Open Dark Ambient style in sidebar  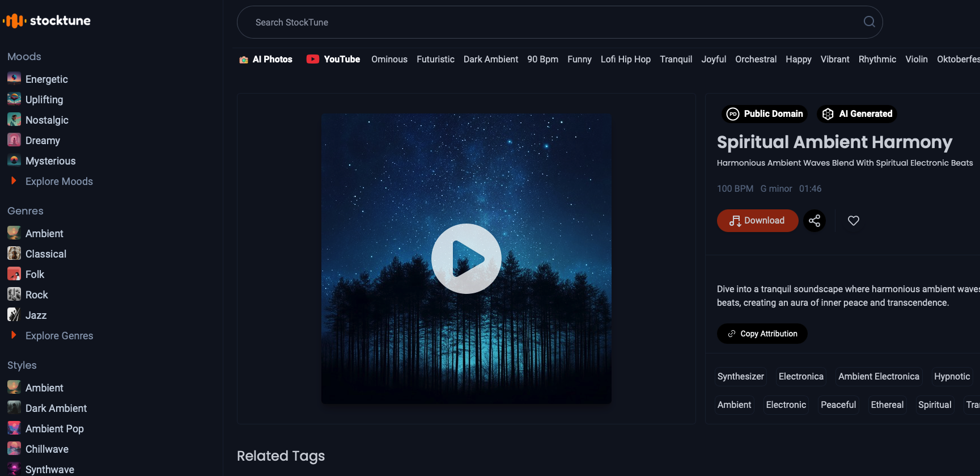tap(56, 408)
